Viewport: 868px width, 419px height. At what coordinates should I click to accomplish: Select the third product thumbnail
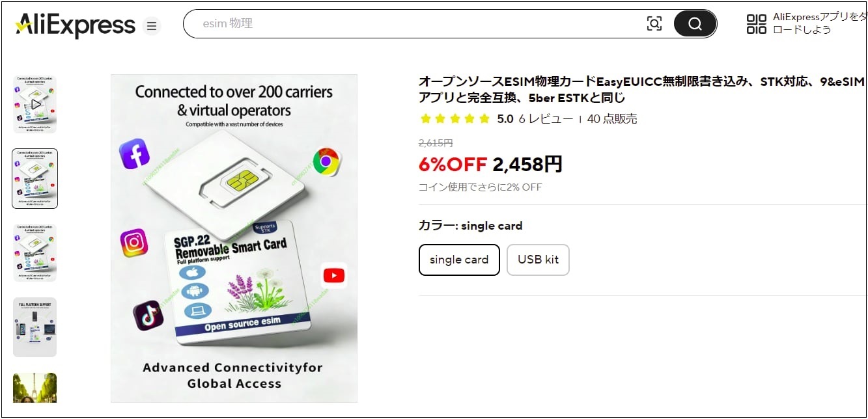tap(35, 252)
